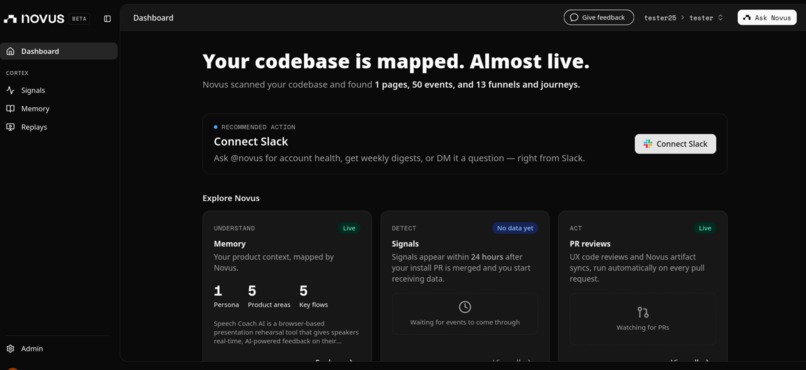Click the Your codebase is mapped headline

coord(396,62)
